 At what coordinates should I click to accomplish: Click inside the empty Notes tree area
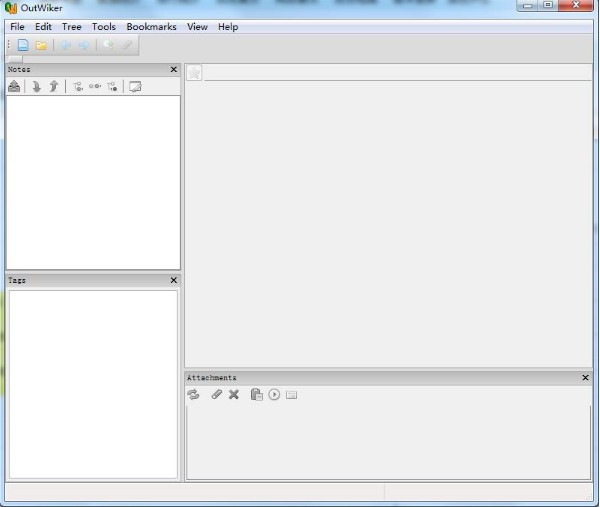click(92, 180)
